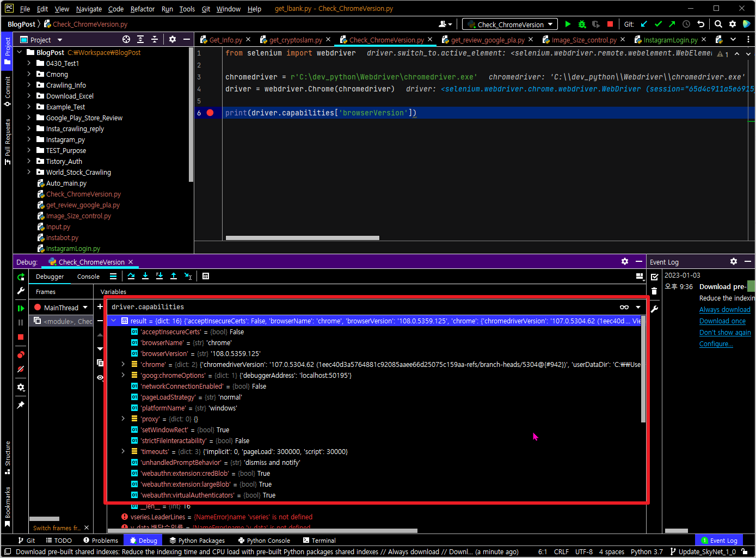Click Project panel vertical scrollbar

(191, 115)
